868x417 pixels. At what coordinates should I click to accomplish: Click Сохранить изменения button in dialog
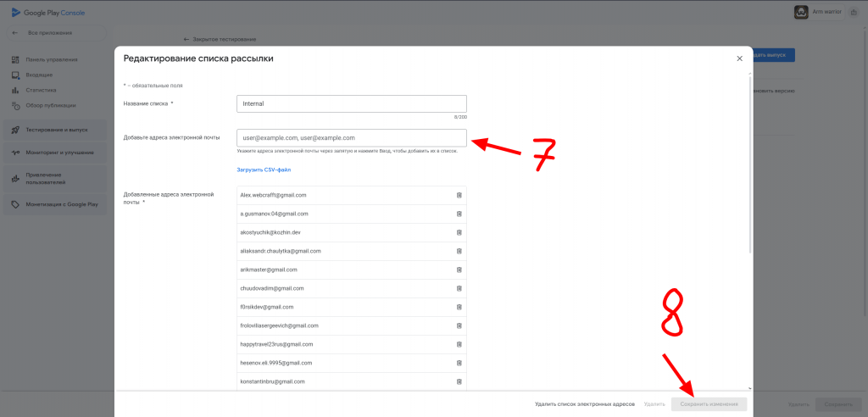click(709, 404)
